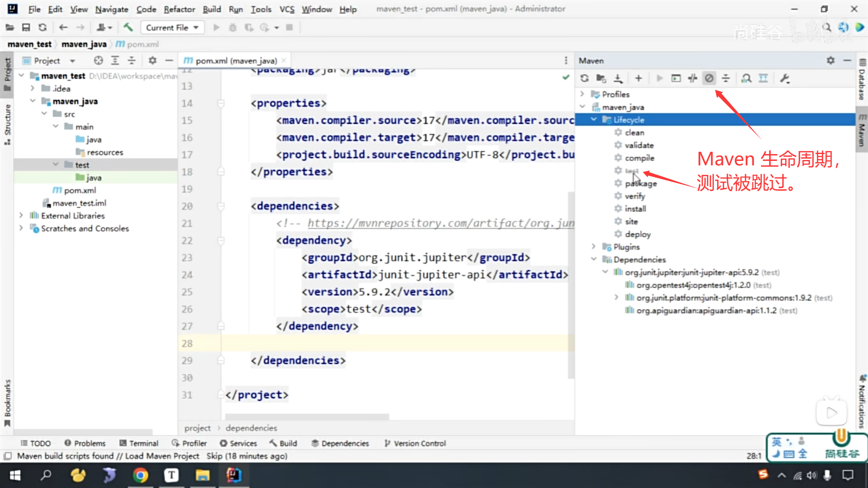Open Maven settings wrench icon
Image resolution: width=868 pixels, height=488 pixels.
[785, 79]
